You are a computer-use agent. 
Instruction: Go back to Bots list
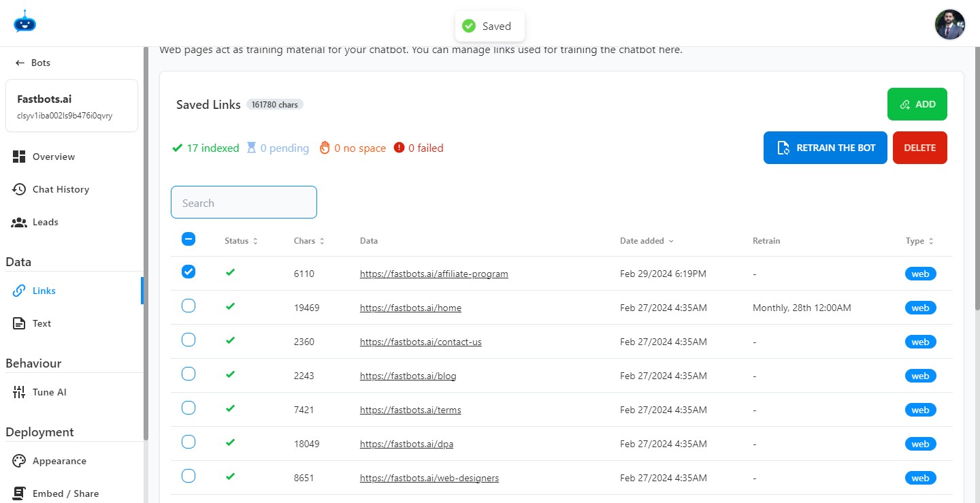(x=33, y=63)
